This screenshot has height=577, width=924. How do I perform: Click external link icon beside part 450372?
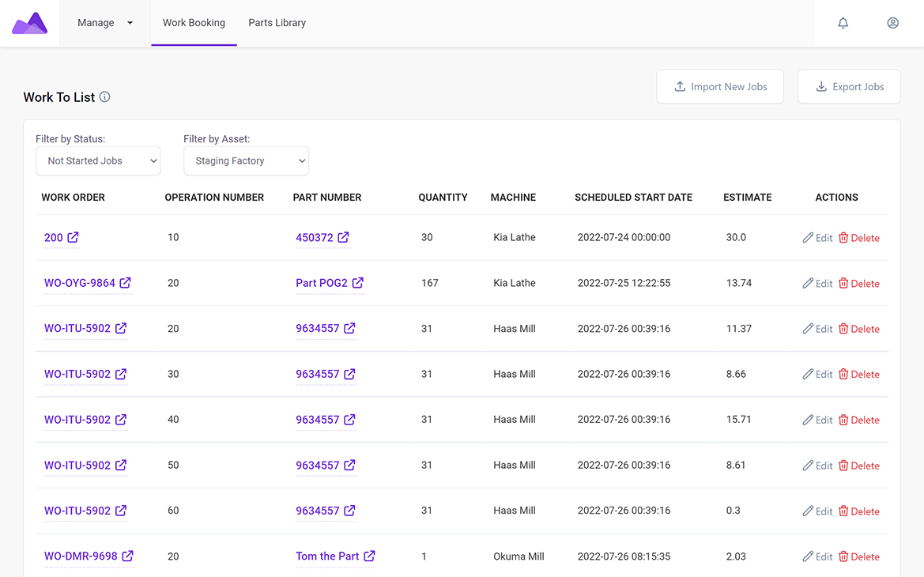pos(343,237)
